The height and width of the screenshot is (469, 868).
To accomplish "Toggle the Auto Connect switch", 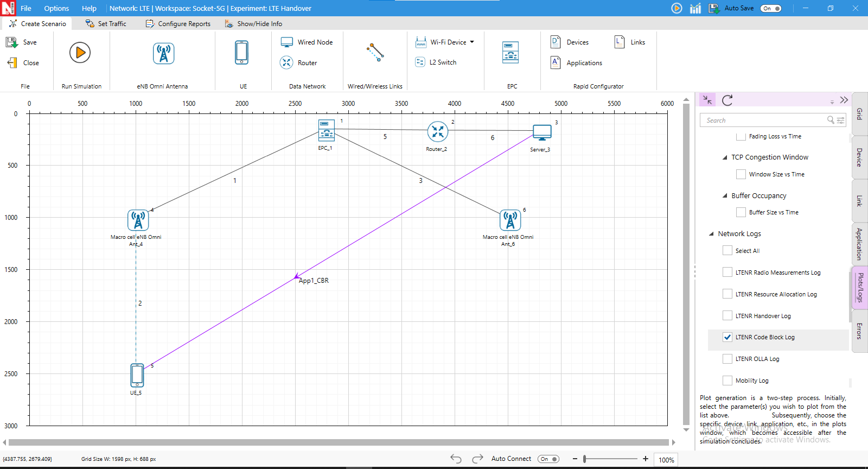I will 548,459.
